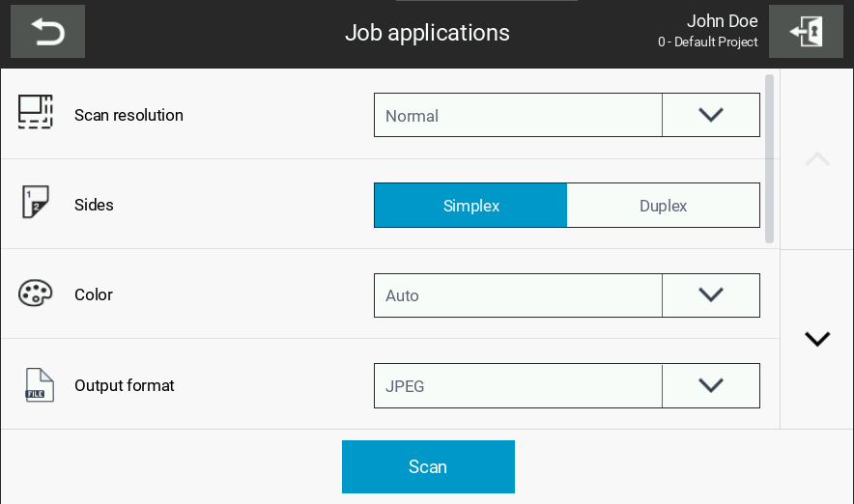Page down with the black chevron arrow
Viewport: 854px width, 504px height.
(817, 339)
